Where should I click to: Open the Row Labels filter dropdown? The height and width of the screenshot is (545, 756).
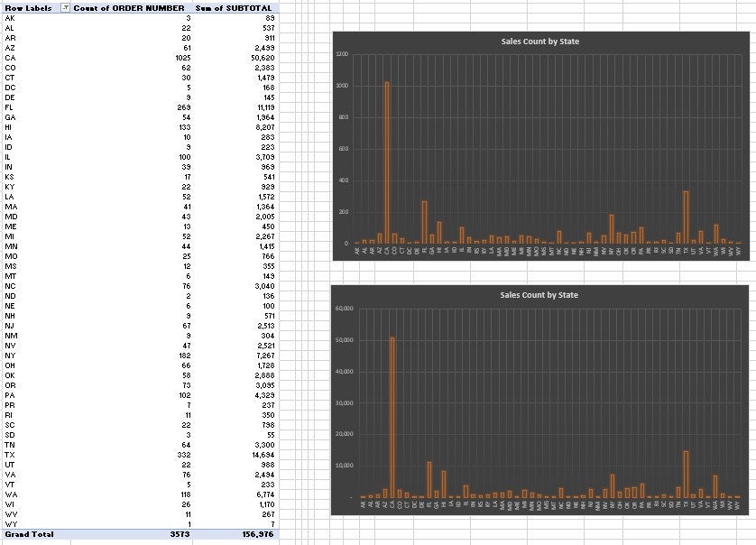tap(66, 8)
